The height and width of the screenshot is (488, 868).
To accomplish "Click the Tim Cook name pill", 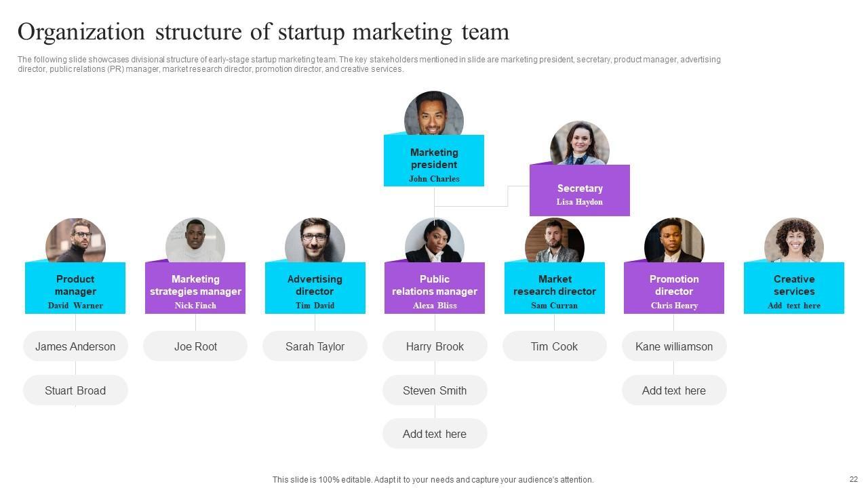I will (555, 346).
